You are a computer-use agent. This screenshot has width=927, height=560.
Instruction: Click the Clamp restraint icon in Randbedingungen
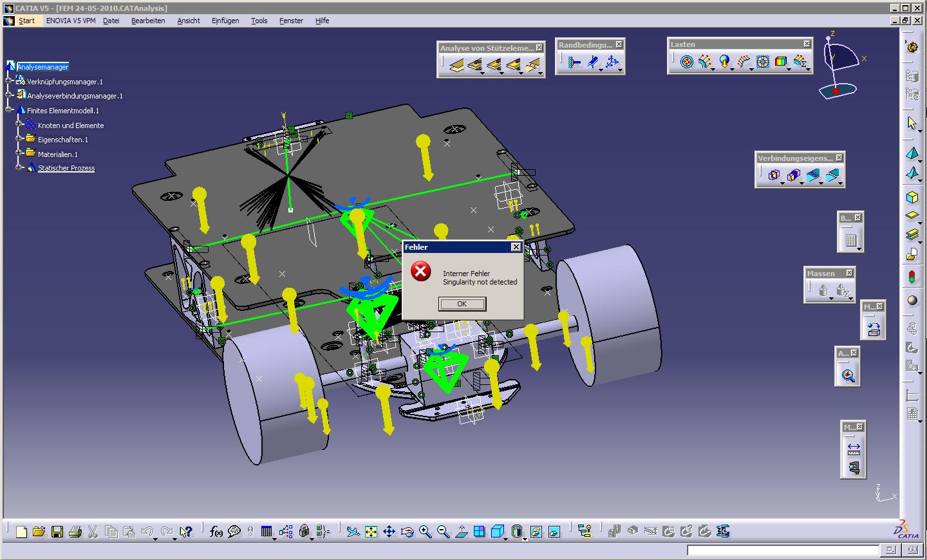click(575, 62)
